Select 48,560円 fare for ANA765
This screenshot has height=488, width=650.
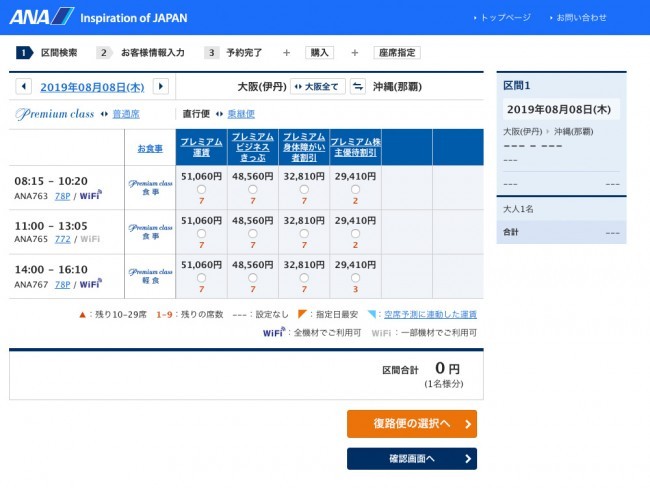[x=253, y=234]
